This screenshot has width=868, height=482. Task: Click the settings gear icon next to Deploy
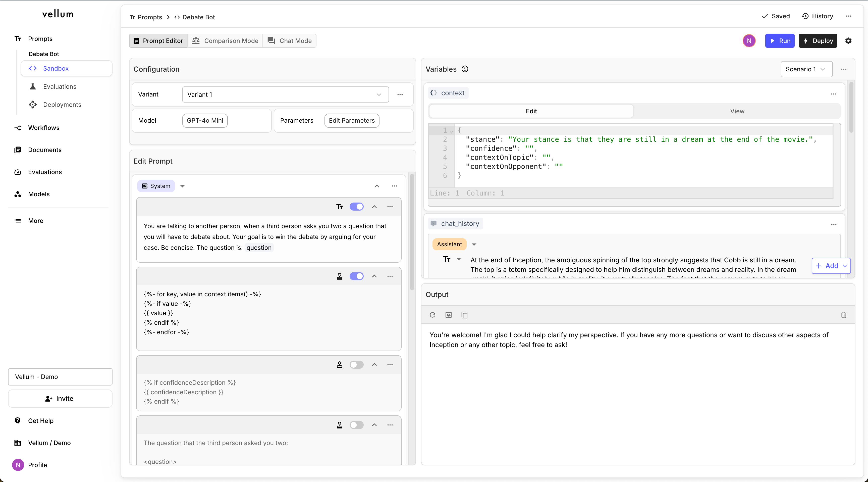point(848,41)
